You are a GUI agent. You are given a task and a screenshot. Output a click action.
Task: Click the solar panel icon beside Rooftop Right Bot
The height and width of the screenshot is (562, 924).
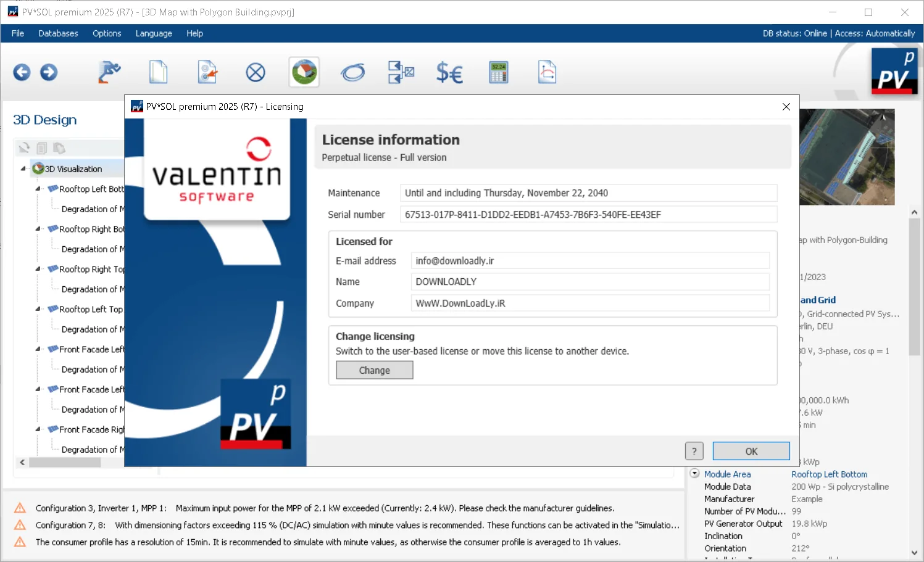53,229
